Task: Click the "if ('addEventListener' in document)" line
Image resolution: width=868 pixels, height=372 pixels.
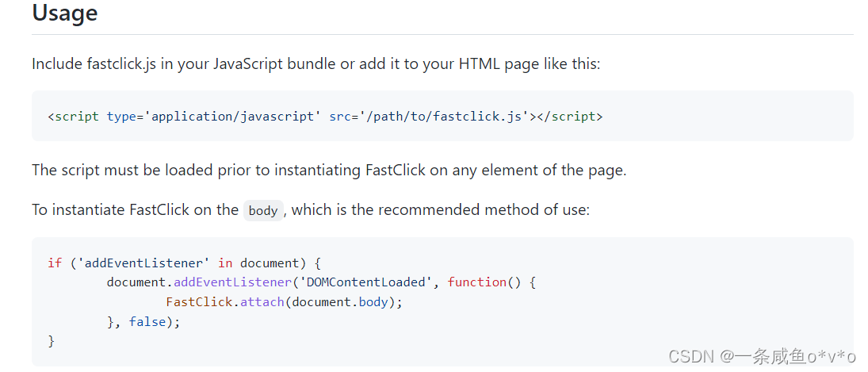Action: tap(185, 263)
